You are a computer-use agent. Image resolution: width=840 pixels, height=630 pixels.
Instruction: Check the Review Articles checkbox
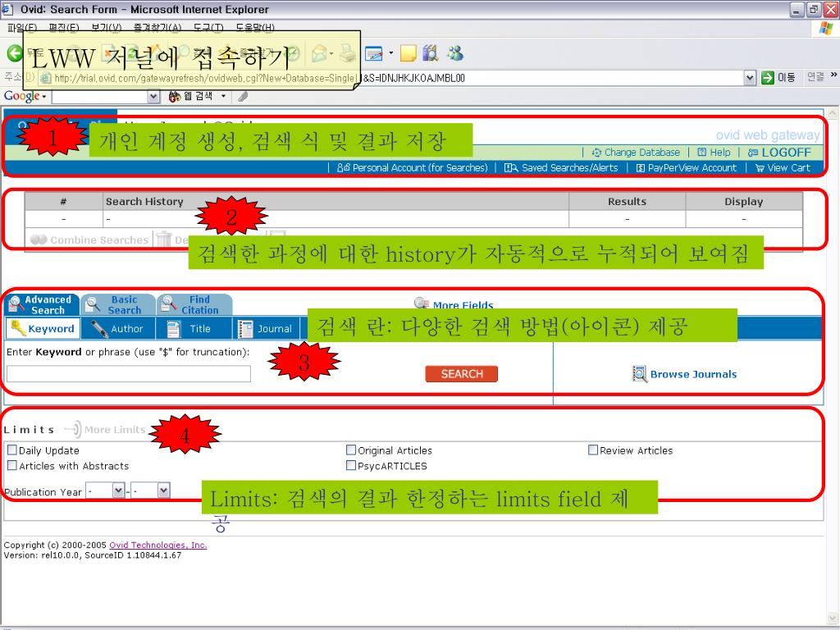pyautogui.click(x=593, y=450)
